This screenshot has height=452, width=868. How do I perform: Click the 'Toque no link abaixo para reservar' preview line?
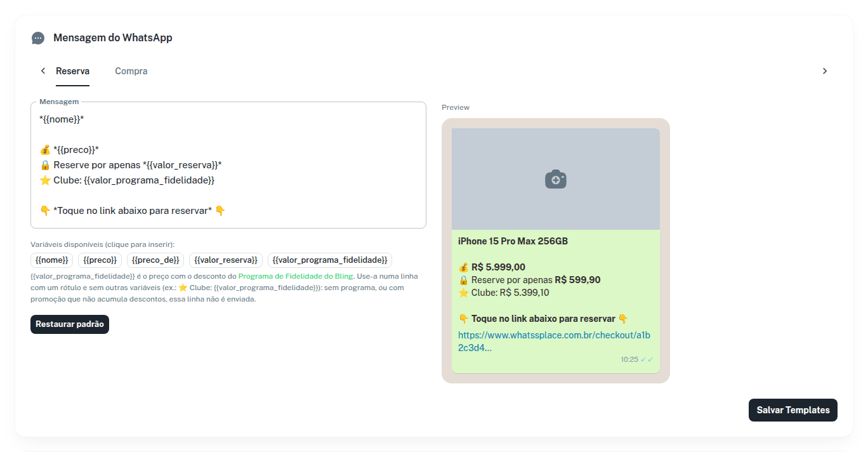click(543, 319)
